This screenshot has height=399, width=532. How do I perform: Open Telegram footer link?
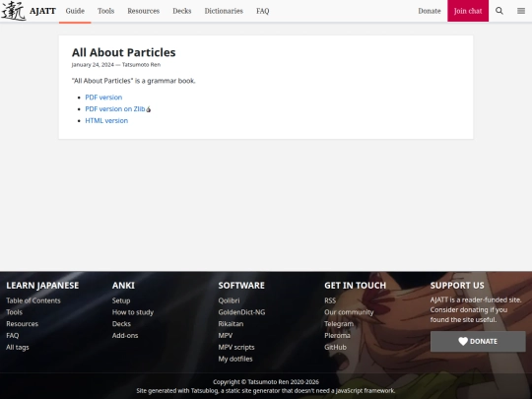tap(339, 324)
